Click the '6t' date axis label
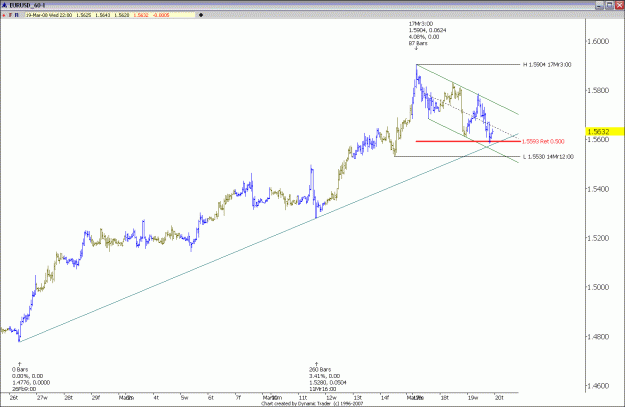Screen dimensions: 625x407 coord(211,397)
